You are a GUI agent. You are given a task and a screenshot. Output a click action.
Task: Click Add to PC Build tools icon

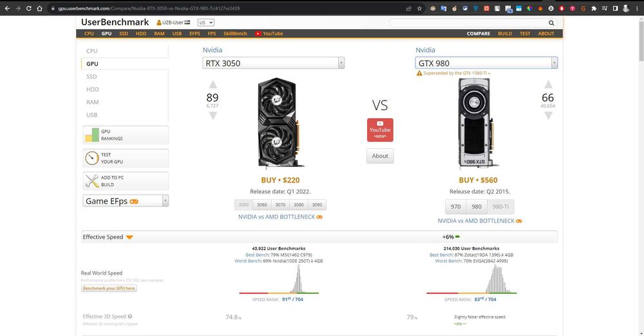pyautogui.click(x=92, y=181)
